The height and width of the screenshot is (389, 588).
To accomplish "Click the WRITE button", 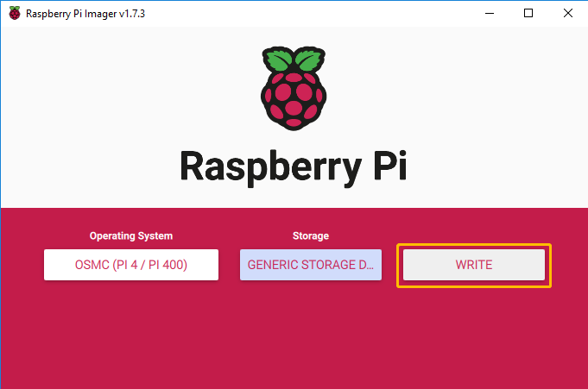I will [474, 265].
